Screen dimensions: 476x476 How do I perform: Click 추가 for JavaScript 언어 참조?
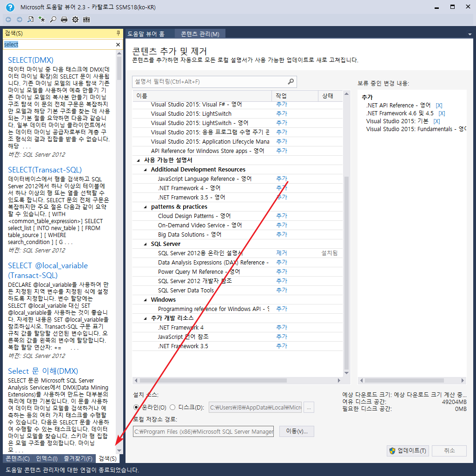click(281, 337)
